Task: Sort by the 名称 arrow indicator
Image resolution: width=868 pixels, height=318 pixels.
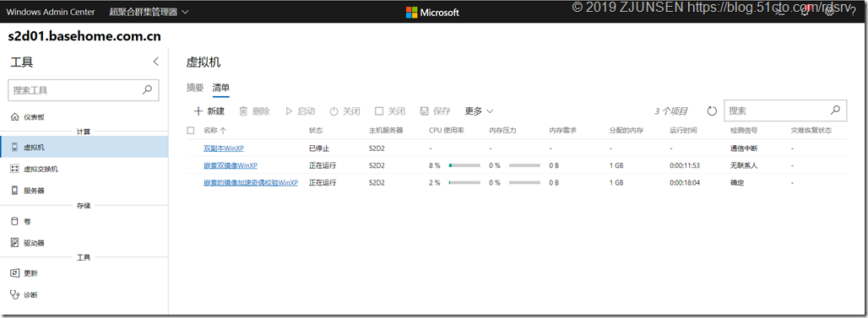Action: coord(223,131)
